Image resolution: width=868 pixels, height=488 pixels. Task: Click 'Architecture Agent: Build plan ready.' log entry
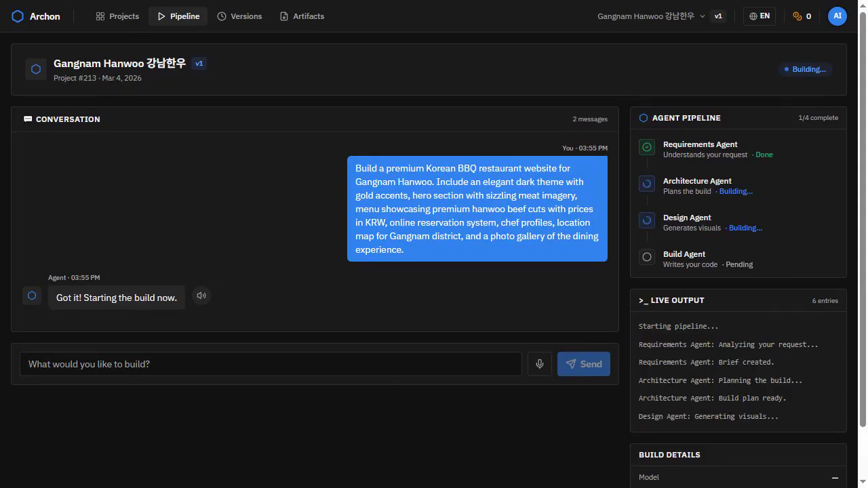pos(712,398)
